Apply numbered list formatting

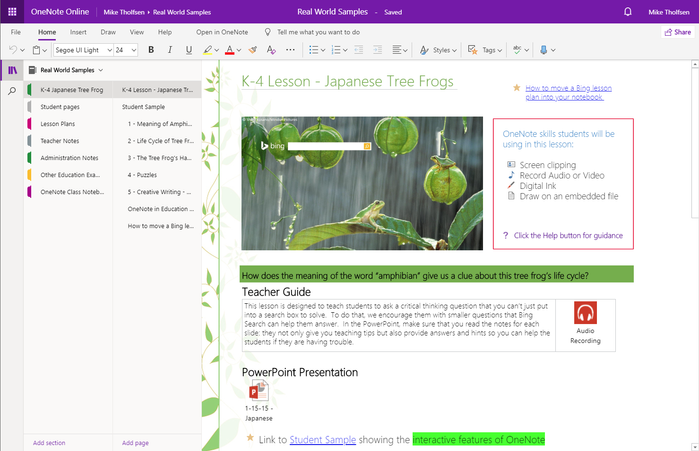coord(336,50)
